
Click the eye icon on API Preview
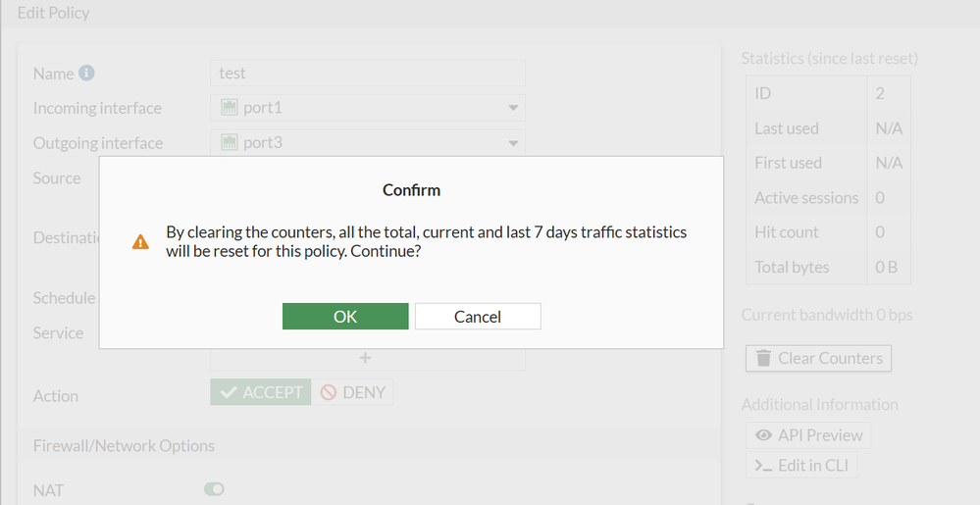click(x=763, y=435)
